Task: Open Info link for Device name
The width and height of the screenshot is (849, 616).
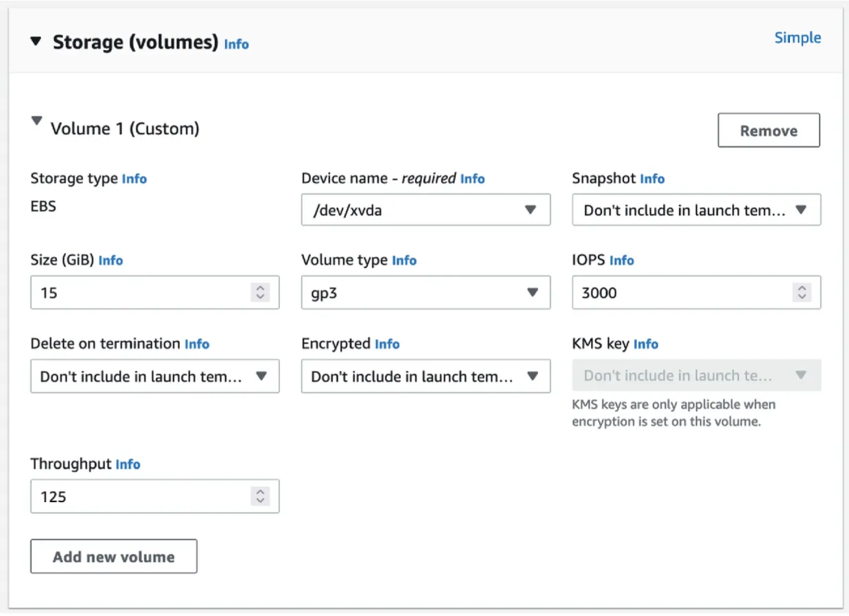Action: 472,179
